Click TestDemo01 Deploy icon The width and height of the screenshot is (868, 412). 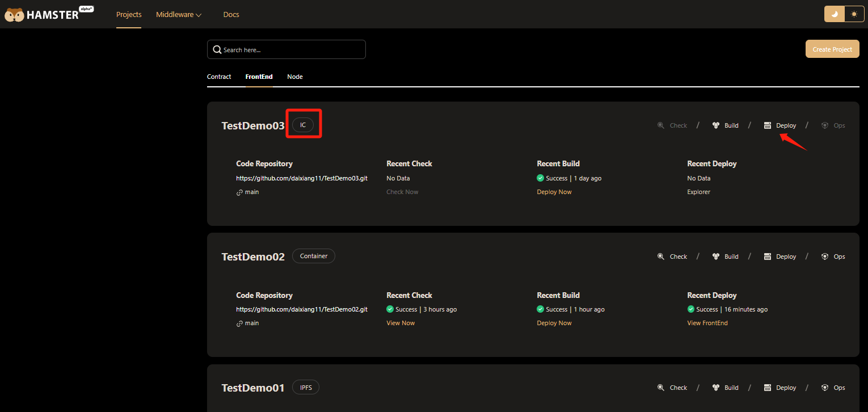point(768,388)
